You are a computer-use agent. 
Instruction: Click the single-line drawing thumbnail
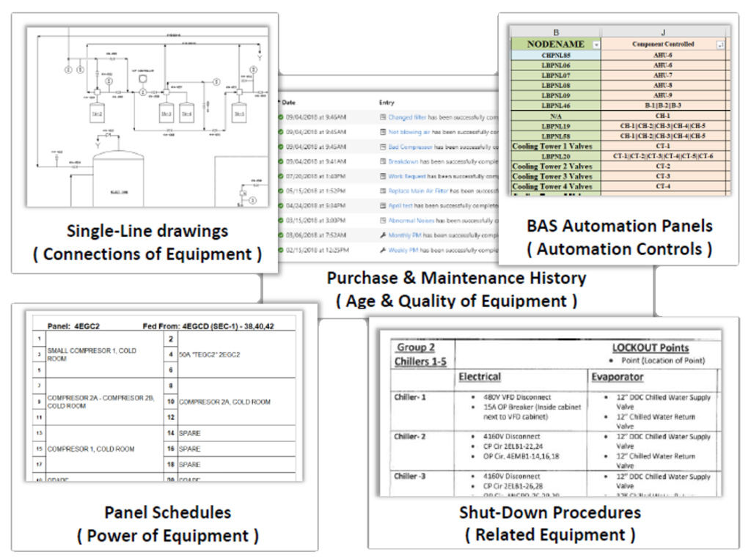click(147, 117)
